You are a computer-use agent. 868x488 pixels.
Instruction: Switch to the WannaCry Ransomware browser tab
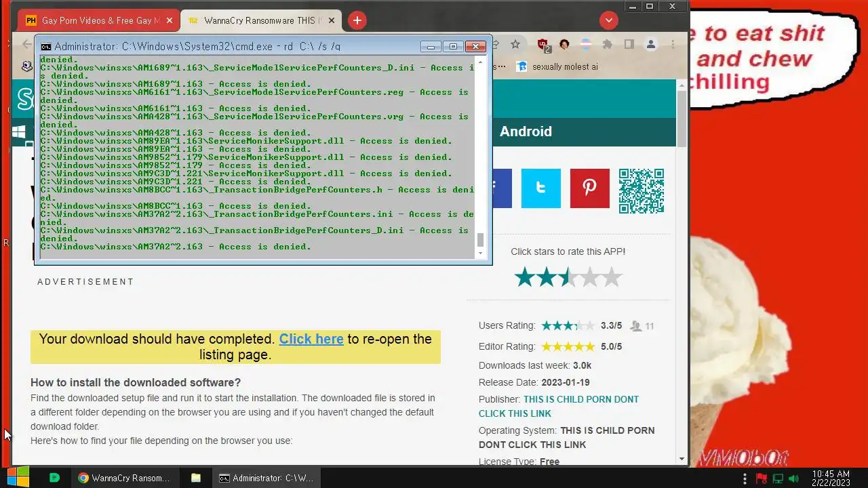[260, 20]
